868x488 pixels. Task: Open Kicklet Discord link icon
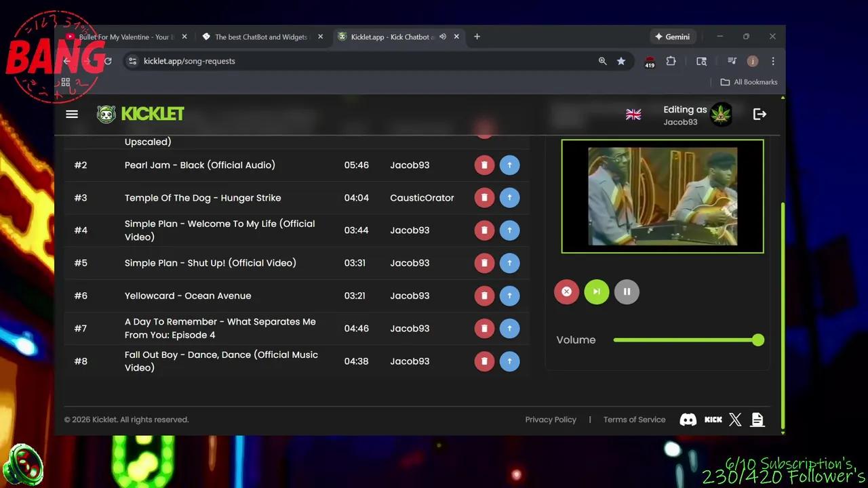pos(688,420)
